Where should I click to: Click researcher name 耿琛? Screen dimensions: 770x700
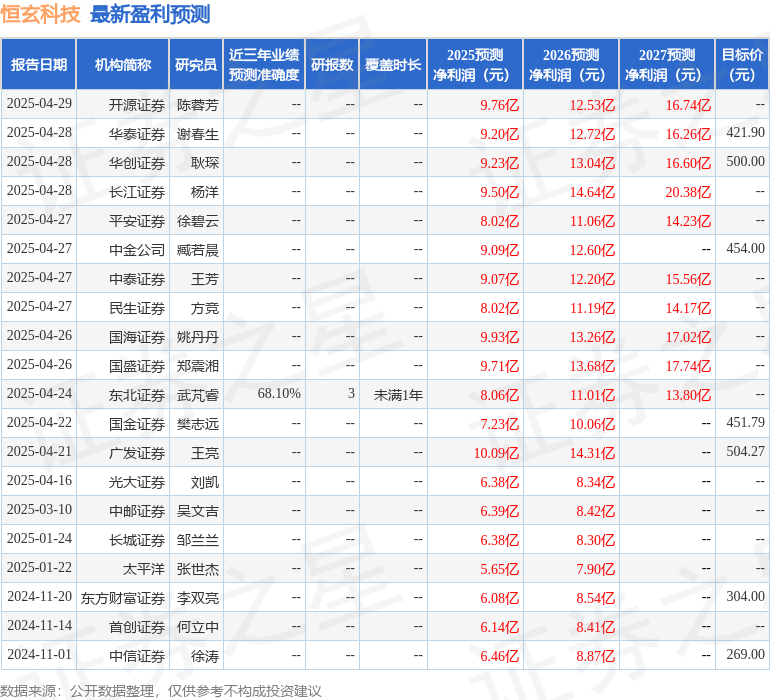point(205,163)
